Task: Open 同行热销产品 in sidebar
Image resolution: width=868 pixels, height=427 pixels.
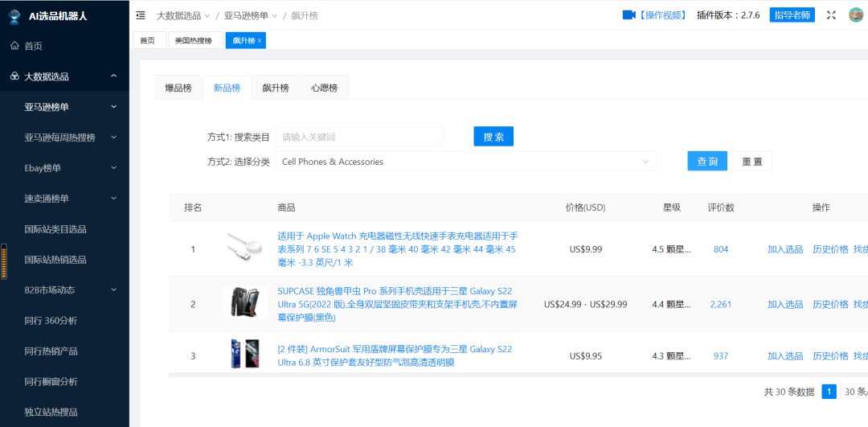Action: [51, 351]
